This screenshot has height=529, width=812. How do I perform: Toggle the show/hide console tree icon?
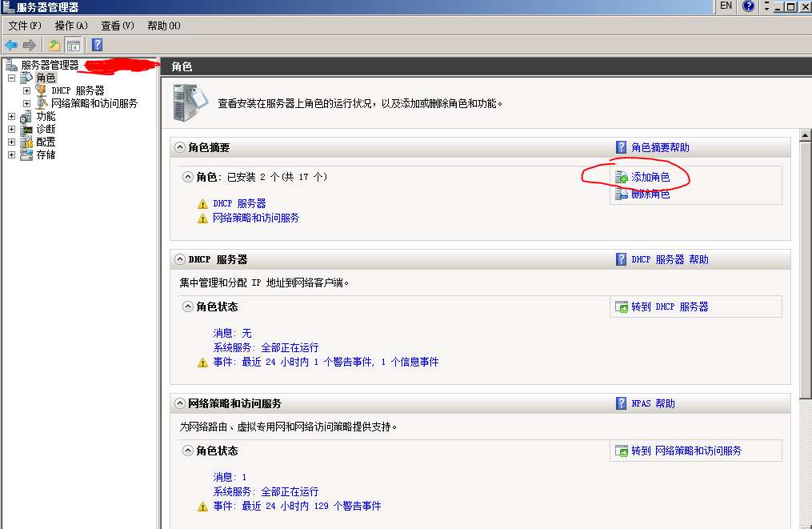tap(74, 45)
